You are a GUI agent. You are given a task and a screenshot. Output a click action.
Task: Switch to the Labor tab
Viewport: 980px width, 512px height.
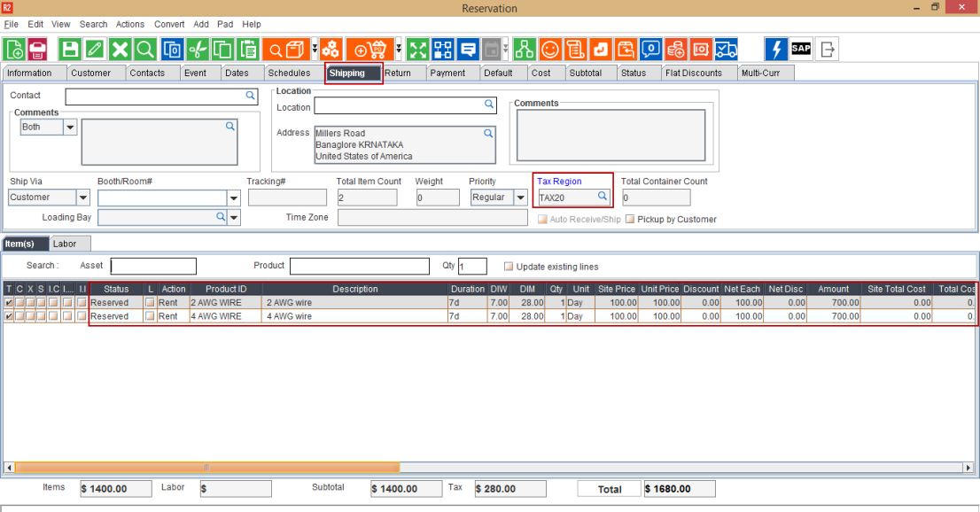click(64, 244)
